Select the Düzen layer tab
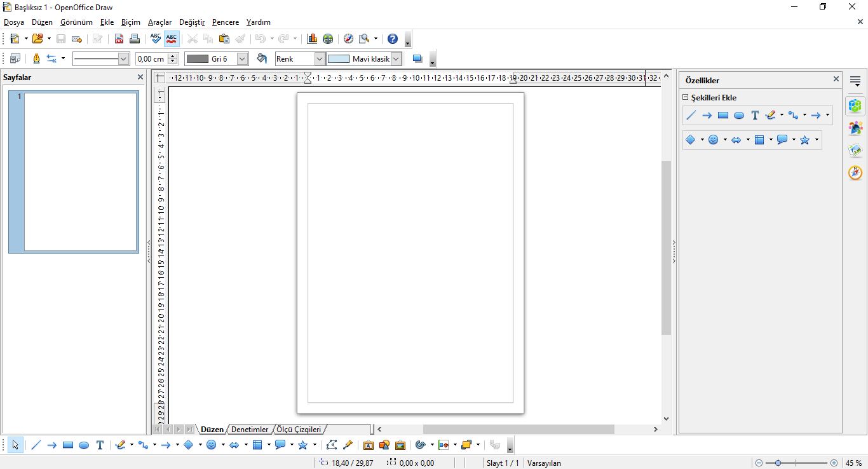The height and width of the screenshot is (469, 868). tap(212, 430)
